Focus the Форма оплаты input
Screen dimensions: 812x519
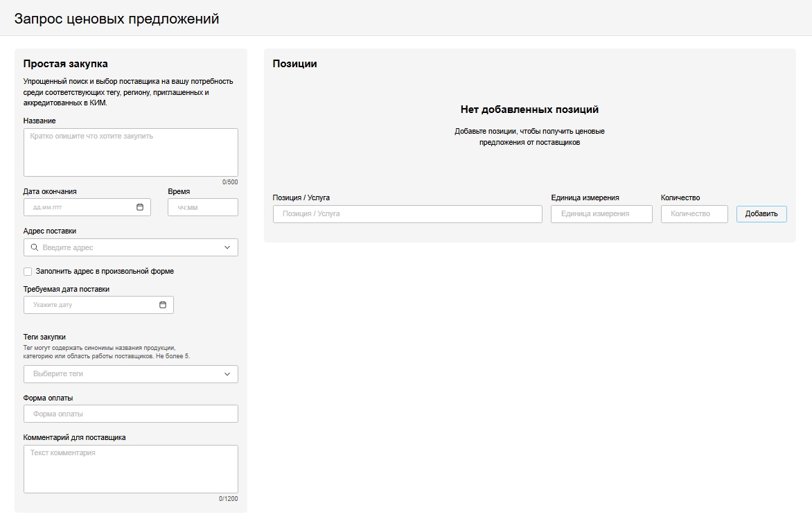tap(131, 414)
